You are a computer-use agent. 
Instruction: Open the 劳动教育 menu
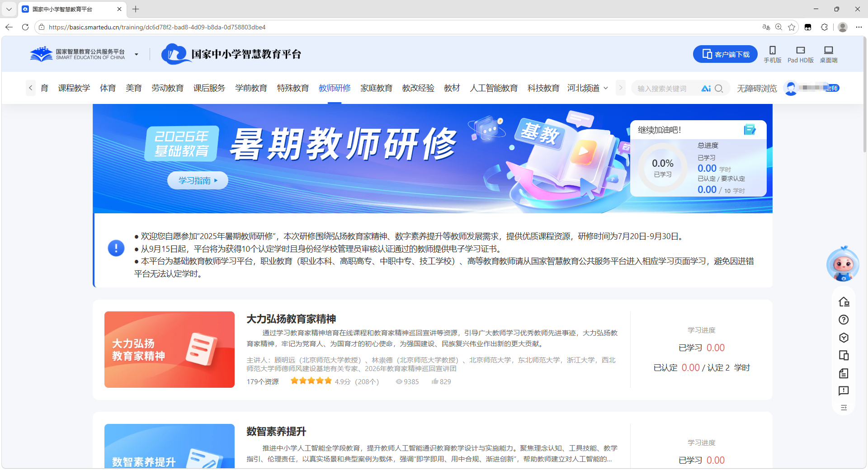tap(168, 88)
